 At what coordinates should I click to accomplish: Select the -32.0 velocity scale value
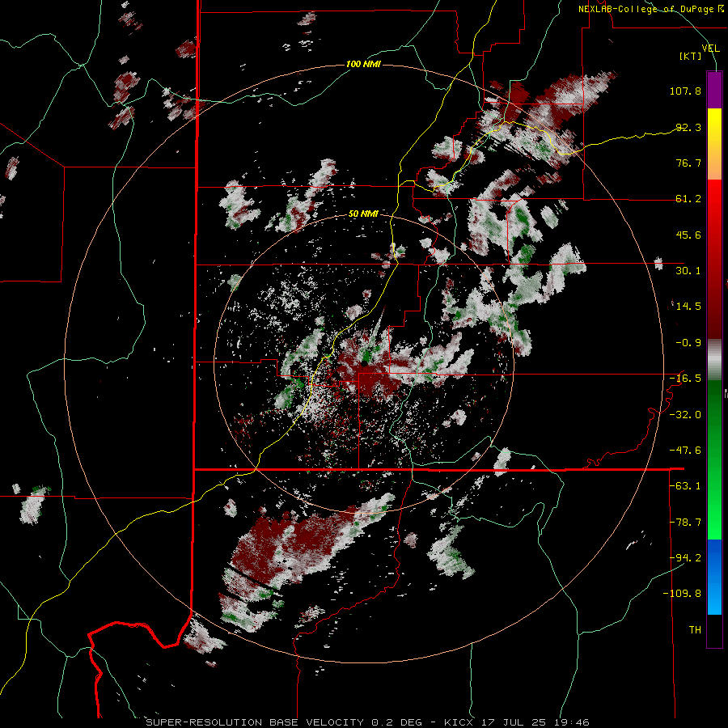(685, 415)
